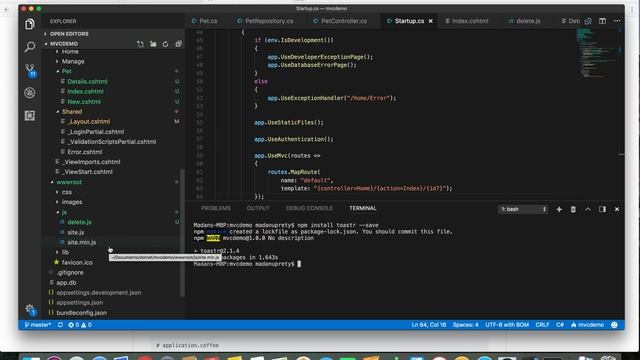Open Details.cshtml in the explorer

click(x=87, y=82)
